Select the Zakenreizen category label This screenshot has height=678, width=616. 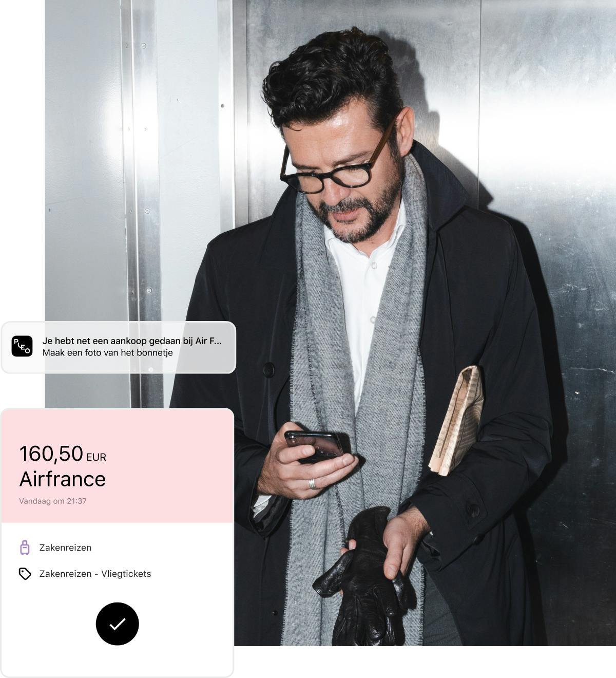[65, 548]
